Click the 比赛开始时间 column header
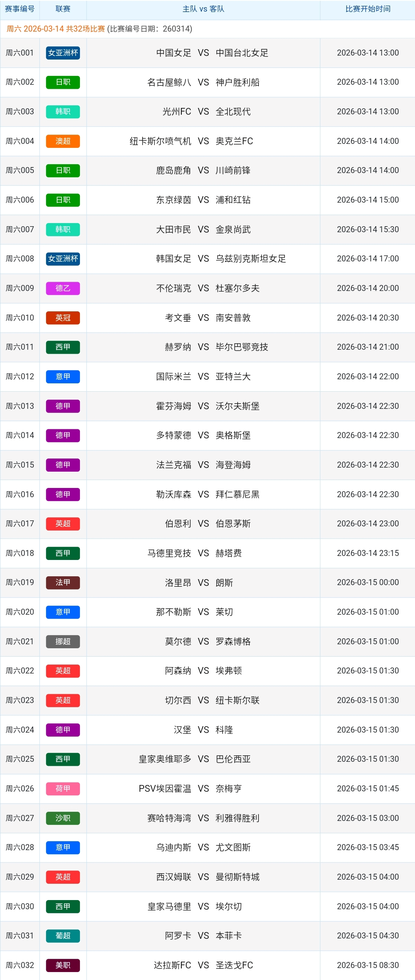The height and width of the screenshot is (980, 415). tap(367, 9)
